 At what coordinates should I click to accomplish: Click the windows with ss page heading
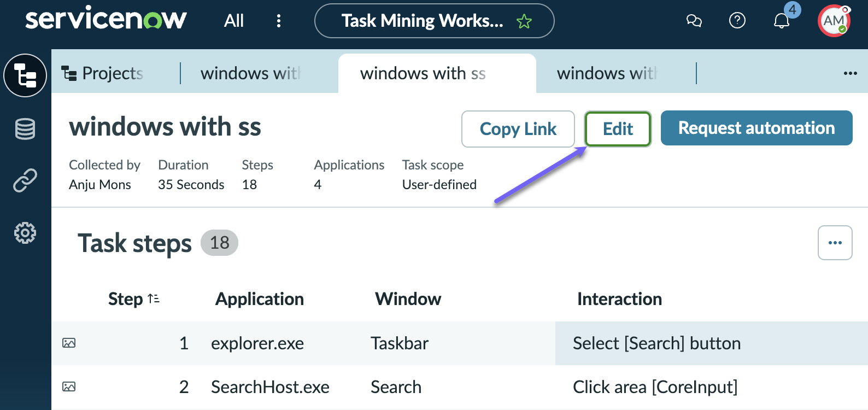(x=165, y=127)
